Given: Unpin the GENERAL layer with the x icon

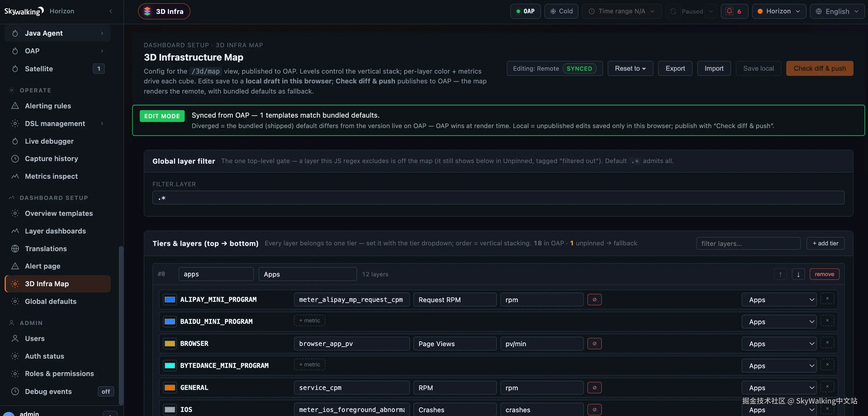Looking at the screenshot, I should (x=827, y=386).
